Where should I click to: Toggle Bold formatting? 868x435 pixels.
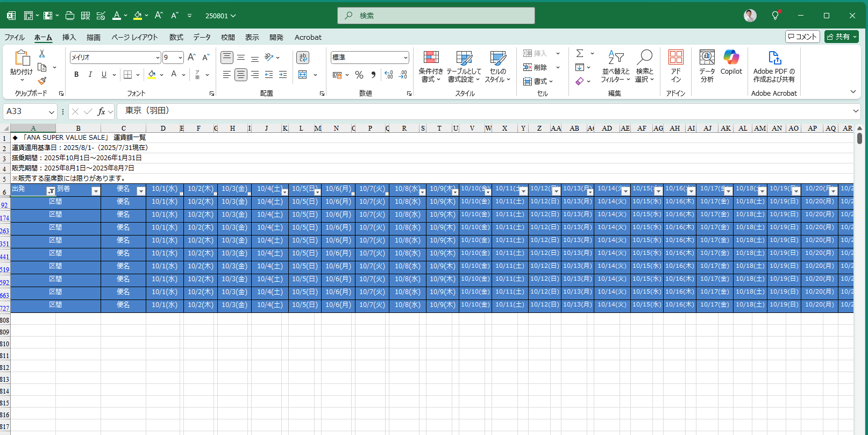coord(76,75)
